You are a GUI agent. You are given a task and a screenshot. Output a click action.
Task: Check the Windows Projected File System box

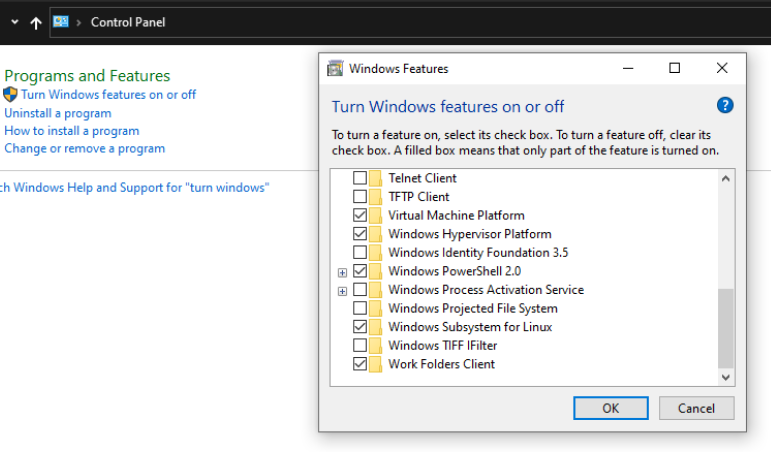pyautogui.click(x=360, y=308)
